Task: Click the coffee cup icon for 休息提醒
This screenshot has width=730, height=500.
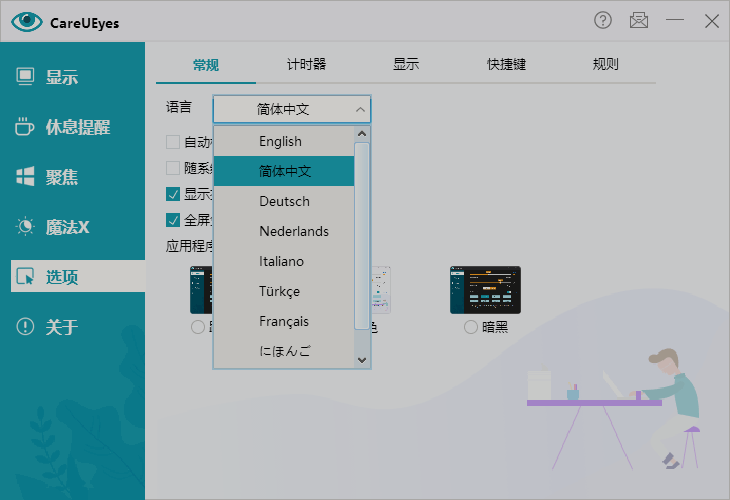Action: tap(25, 126)
